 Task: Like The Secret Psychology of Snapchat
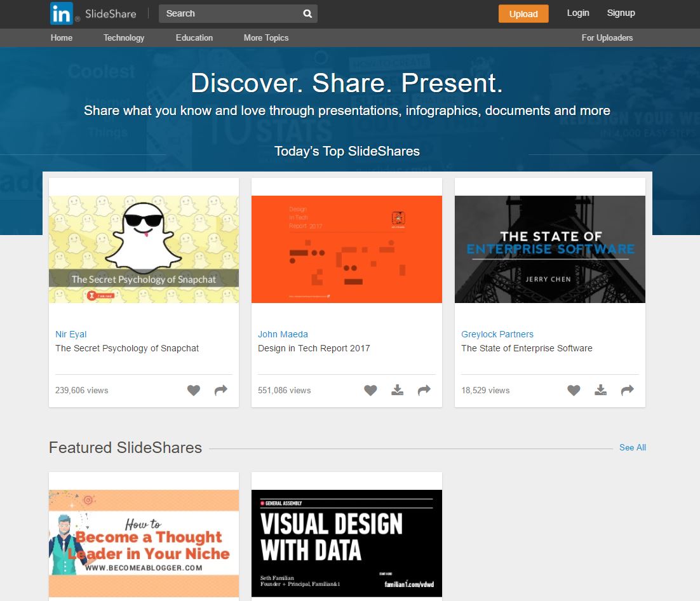[194, 390]
